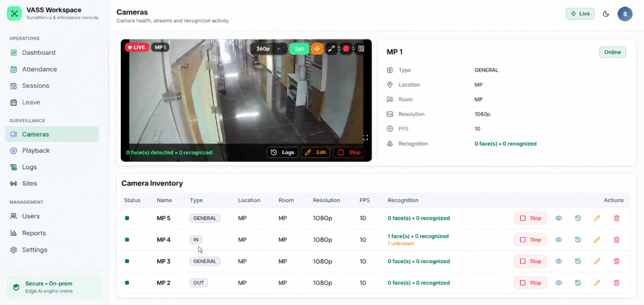
Task: Enter fullscreen for the live video
Action: [x=365, y=138]
